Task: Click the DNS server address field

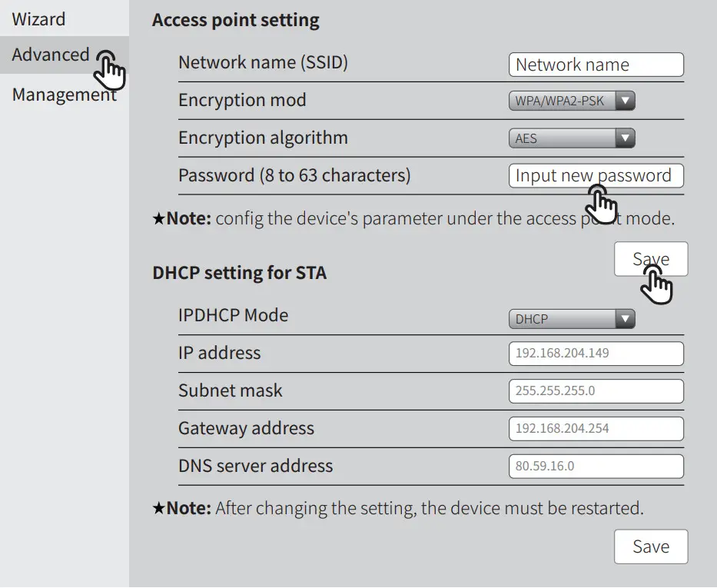Action: [596, 466]
